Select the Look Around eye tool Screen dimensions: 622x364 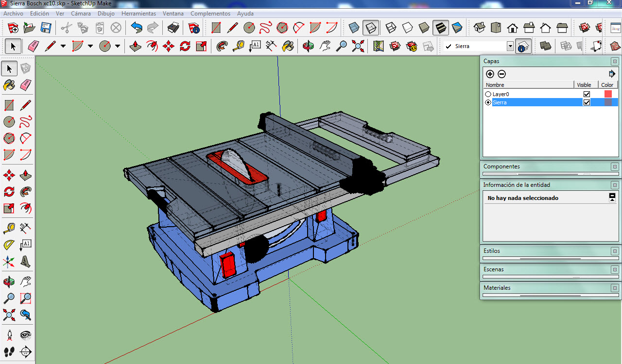(x=26, y=335)
